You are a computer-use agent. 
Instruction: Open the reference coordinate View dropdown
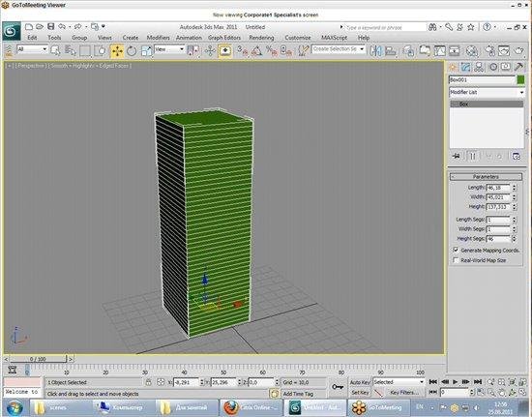point(169,49)
